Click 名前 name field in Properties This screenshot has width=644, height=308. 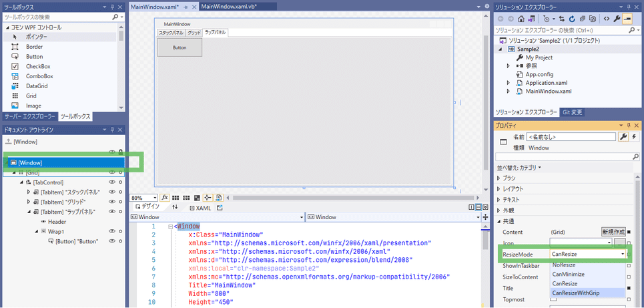click(x=571, y=136)
